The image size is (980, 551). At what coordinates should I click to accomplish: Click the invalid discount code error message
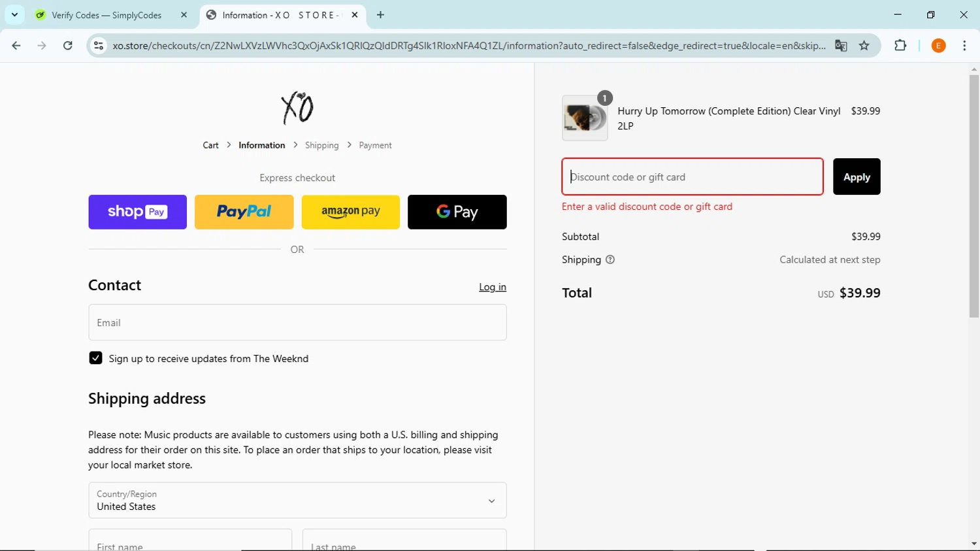647,207
